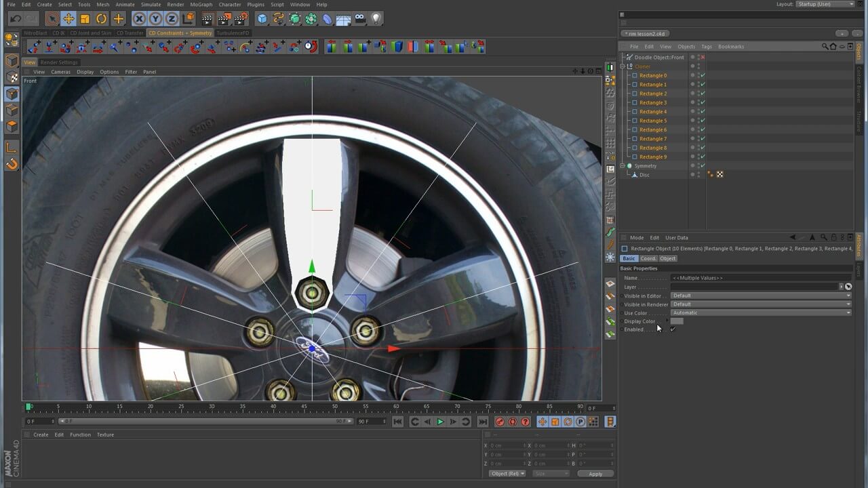Open the Layout Startup (User) dropdown
868x488 pixels.
coord(825,4)
